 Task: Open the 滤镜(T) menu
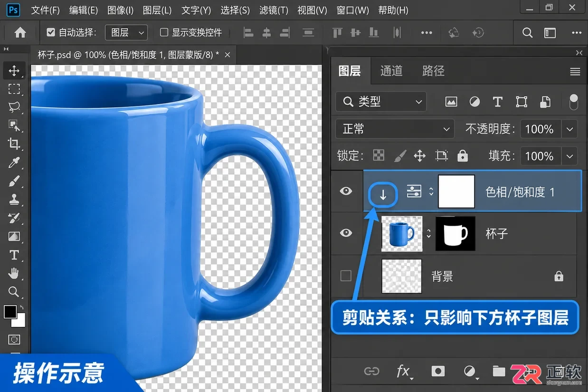pyautogui.click(x=274, y=10)
